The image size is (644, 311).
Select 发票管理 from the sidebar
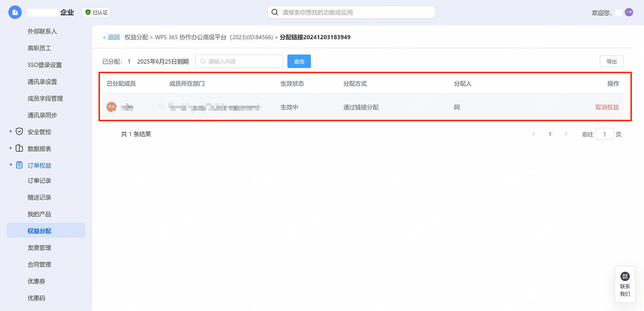coord(39,248)
